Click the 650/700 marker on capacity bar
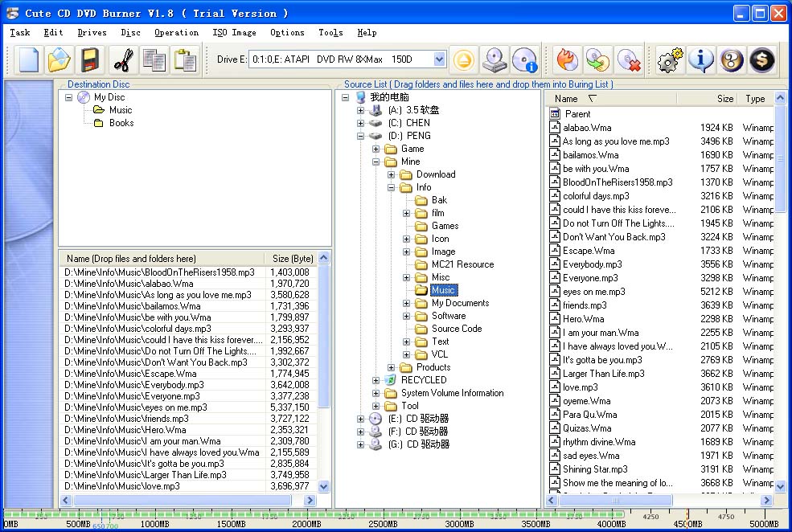The height and width of the screenshot is (532, 792). pos(105,526)
